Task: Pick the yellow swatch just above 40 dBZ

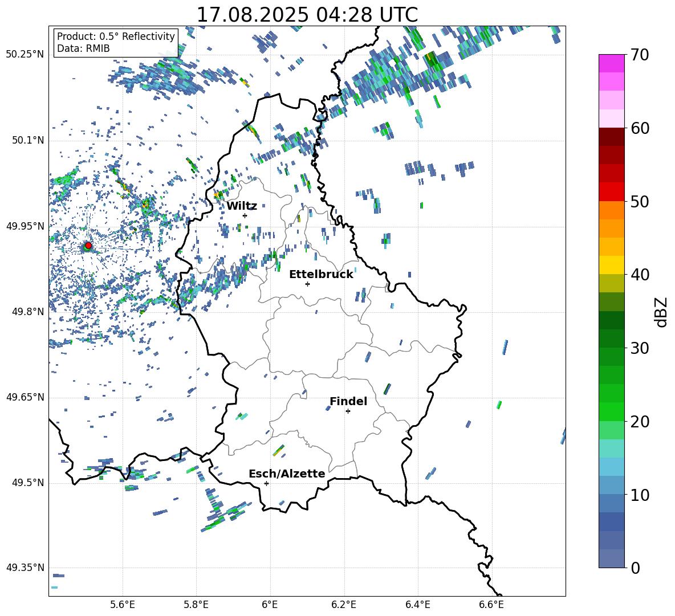Action: pos(611,265)
